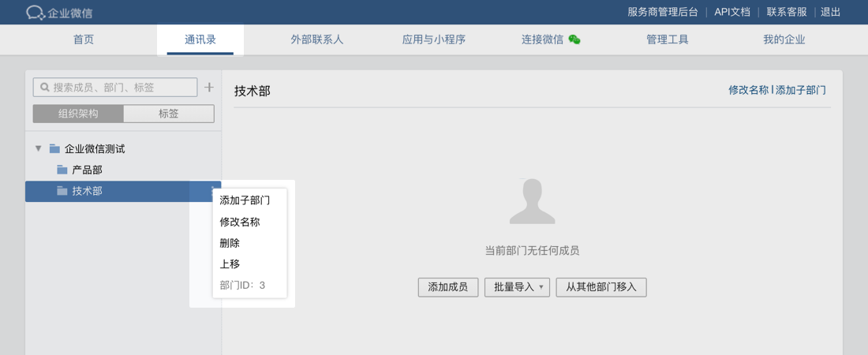Click the 企业微信 logo icon

(36, 12)
